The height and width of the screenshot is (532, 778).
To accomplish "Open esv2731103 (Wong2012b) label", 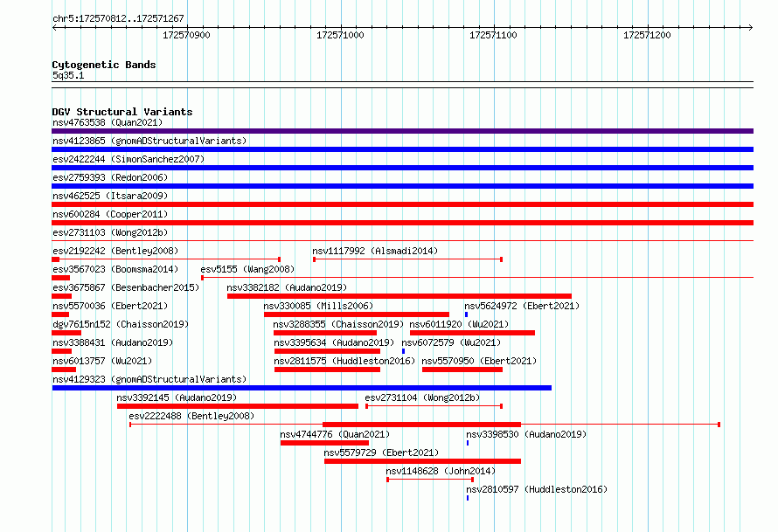I will click(110, 232).
